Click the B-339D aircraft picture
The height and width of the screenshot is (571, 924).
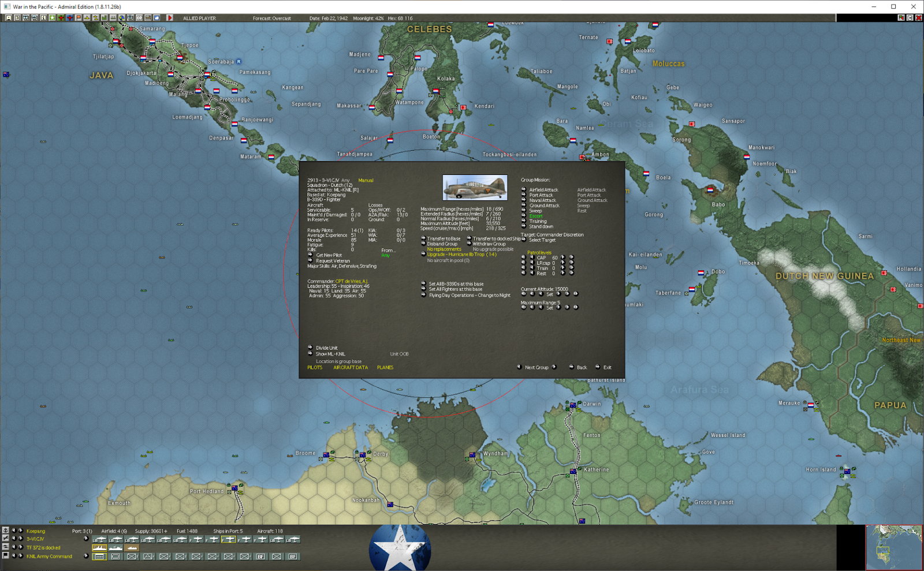tap(475, 188)
